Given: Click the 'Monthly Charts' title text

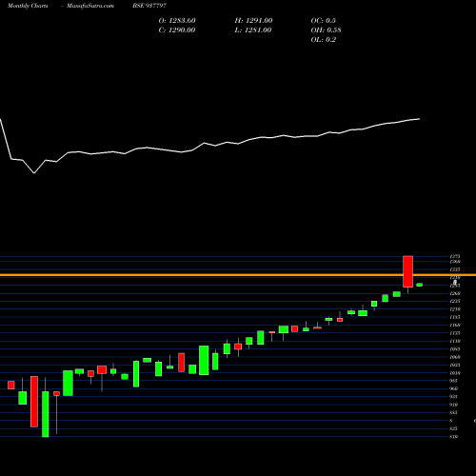Looking at the screenshot, I should point(28,6).
